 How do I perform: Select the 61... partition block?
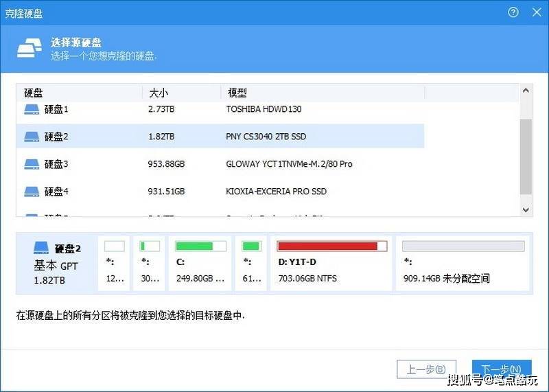click(250, 263)
